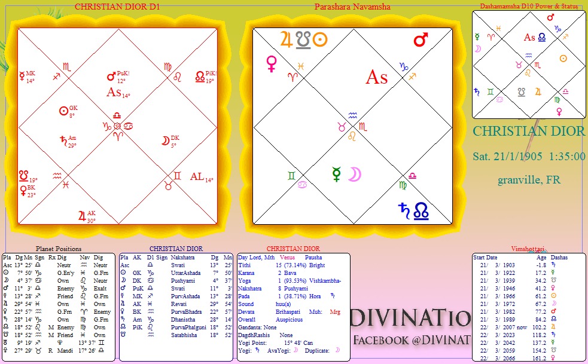Click the granville, FR location text

[x=529, y=180]
